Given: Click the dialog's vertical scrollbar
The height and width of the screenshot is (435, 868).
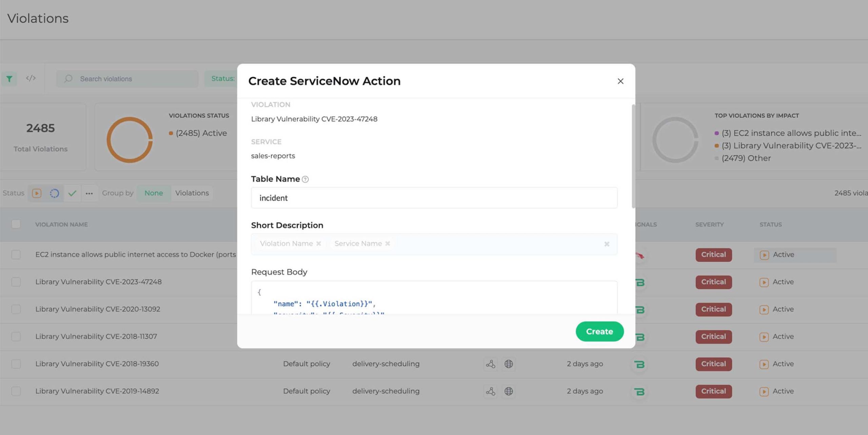Looking at the screenshot, I should click(633, 156).
